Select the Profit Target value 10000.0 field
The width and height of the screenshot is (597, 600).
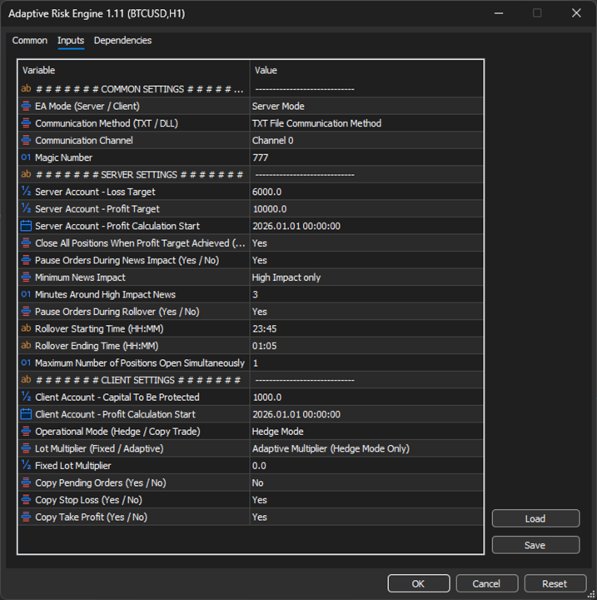366,209
